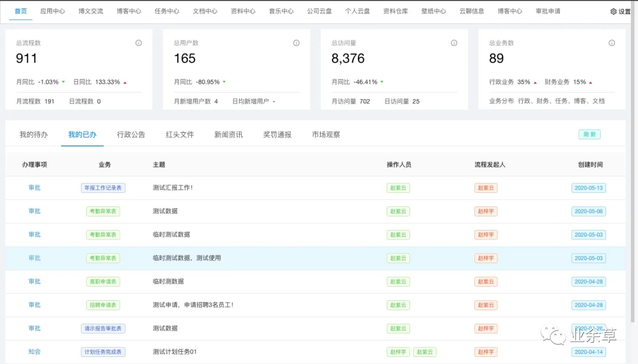The width and height of the screenshot is (638, 364).
Task: Click the info icon on 总流程数 card
Action: tap(139, 43)
